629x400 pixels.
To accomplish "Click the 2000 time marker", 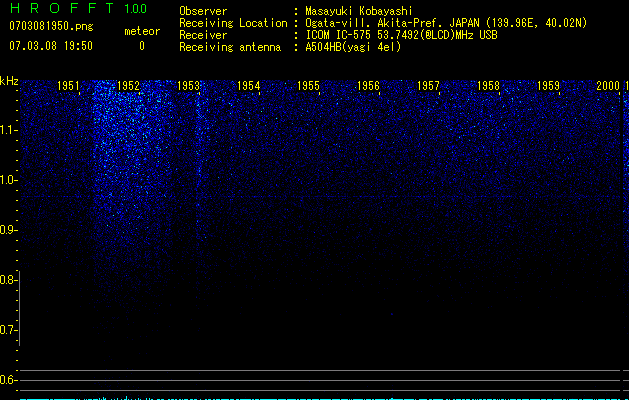I will coord(608,85).
